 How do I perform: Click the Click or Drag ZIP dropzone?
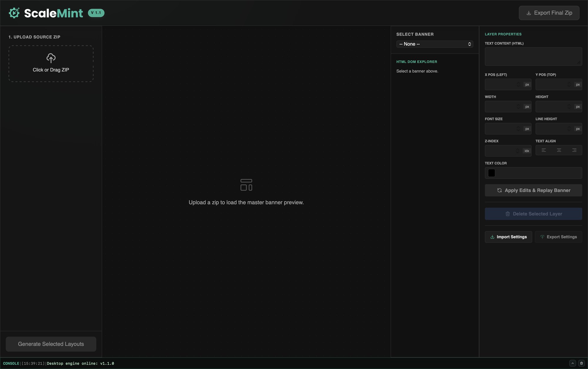pyautogui.click(x=51, y=64)
